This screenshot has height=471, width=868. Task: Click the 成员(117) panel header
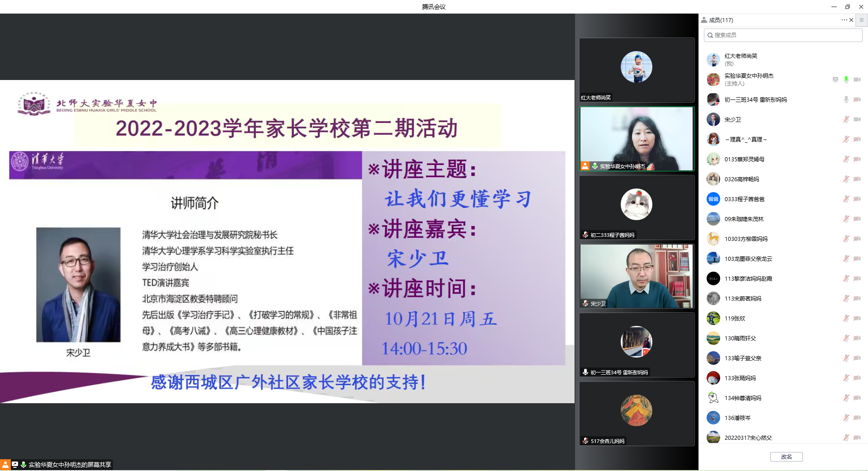[721, 20]
